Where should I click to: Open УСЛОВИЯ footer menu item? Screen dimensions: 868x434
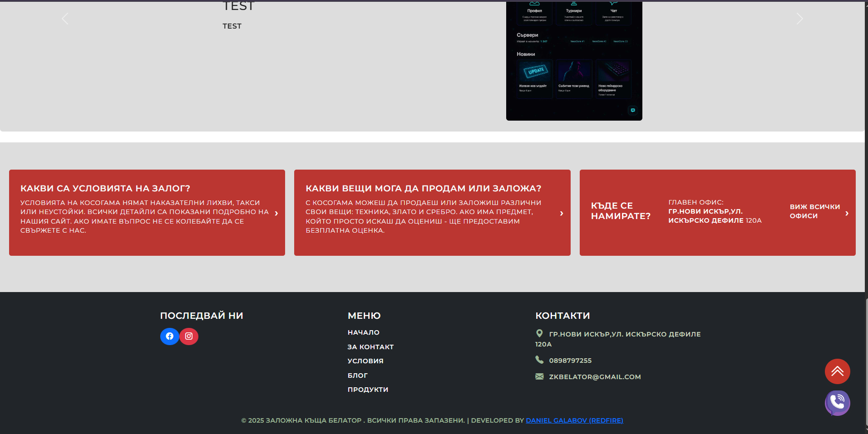tap(365, 361)
